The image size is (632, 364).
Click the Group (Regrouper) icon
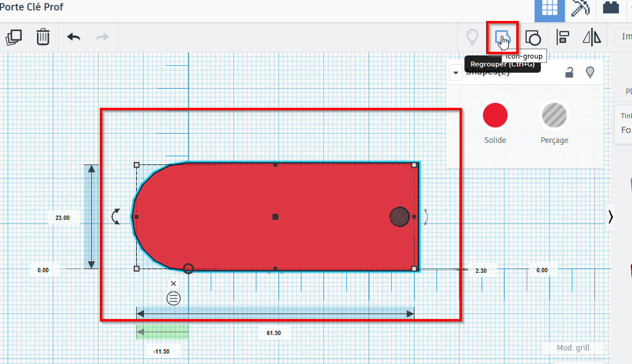coord(502,38)
